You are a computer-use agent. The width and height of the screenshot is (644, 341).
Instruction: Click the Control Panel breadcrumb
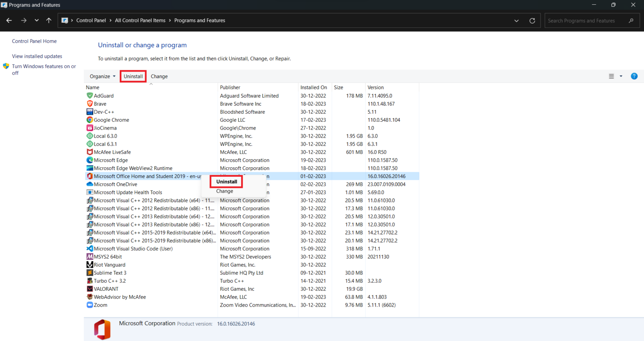[x=91, y=21]
